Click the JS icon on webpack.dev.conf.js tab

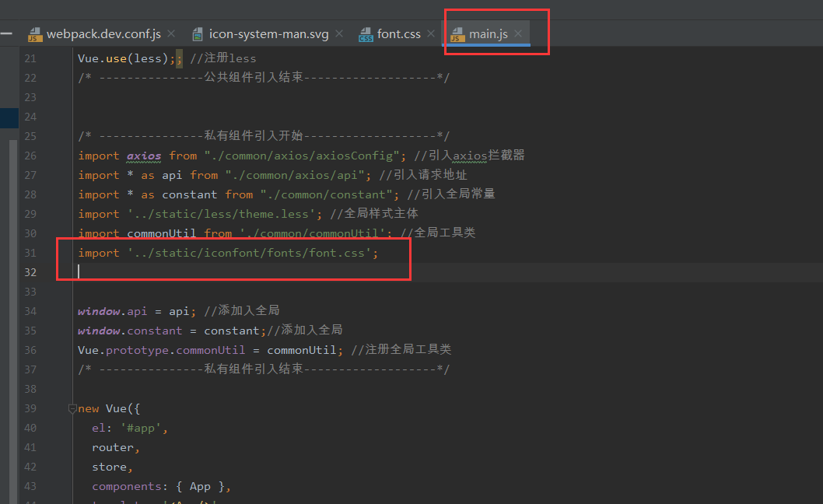(x=34, y=33)
